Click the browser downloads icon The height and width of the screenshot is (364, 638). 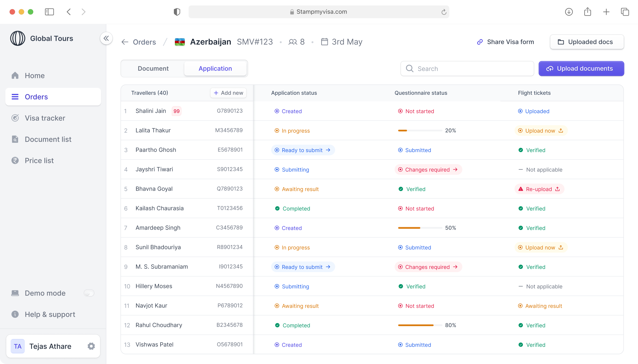[569, 12]
